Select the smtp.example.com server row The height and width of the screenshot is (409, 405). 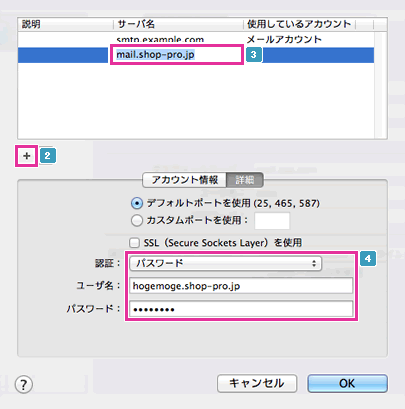[x=196, y=39]
